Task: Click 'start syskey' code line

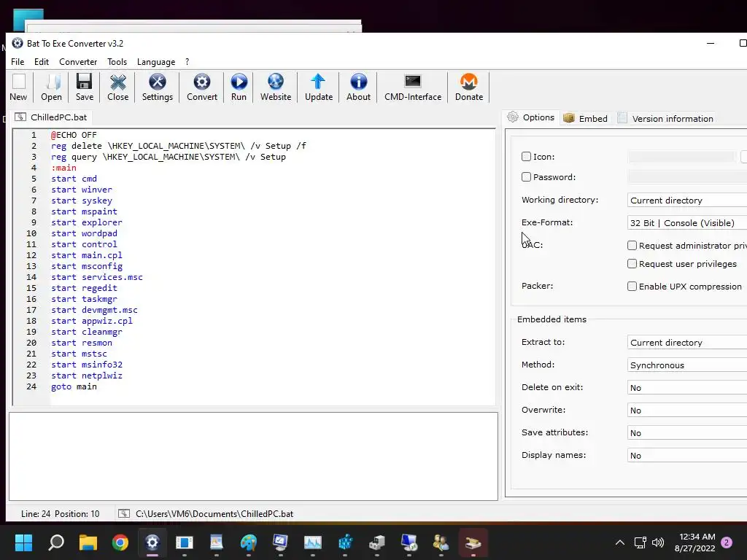Action: 82,201
